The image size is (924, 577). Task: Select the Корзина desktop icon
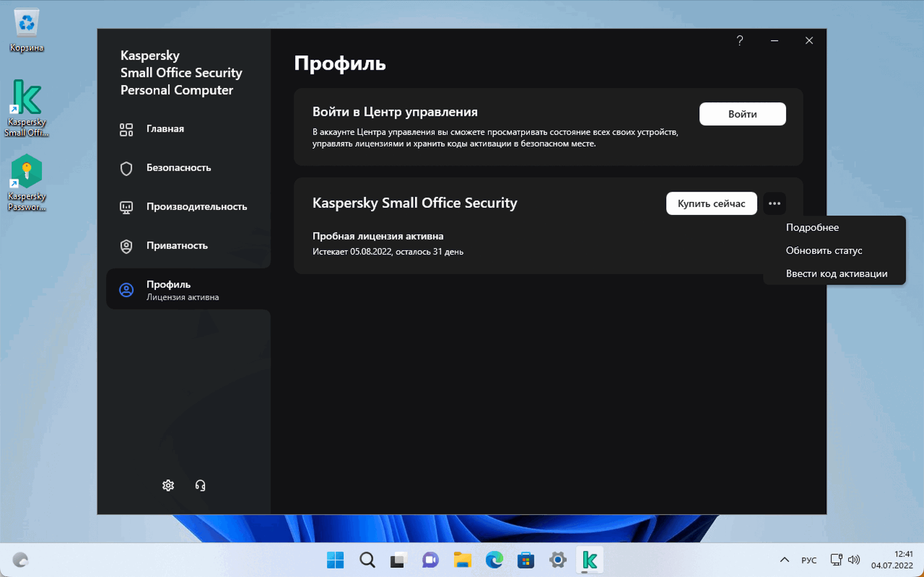click(26, 30)
